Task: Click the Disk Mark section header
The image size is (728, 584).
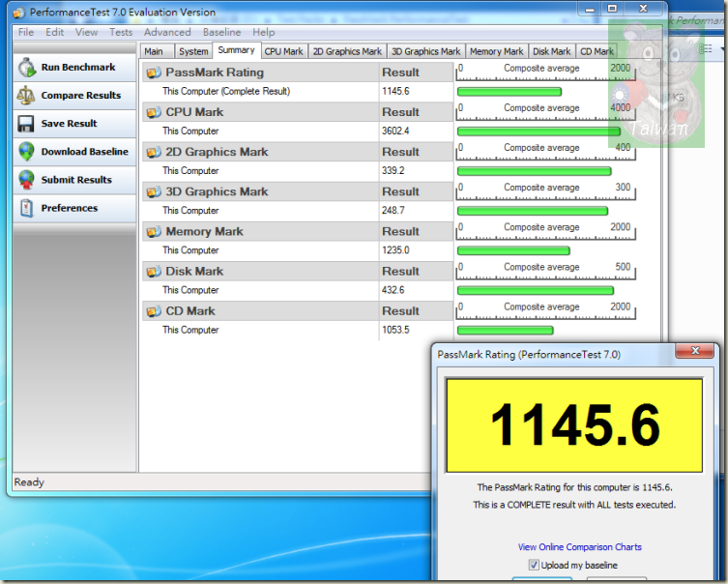Action: click(x=298, y=272)
